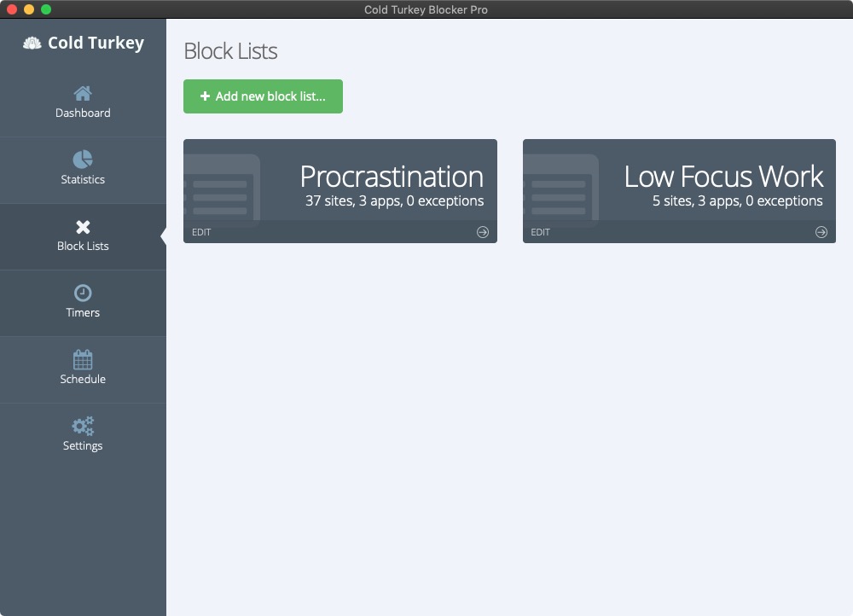Switch to the Schedule sidebar label
Viewport: 853px width, 616px height.
pyautogui.click(x=83, y=379)
